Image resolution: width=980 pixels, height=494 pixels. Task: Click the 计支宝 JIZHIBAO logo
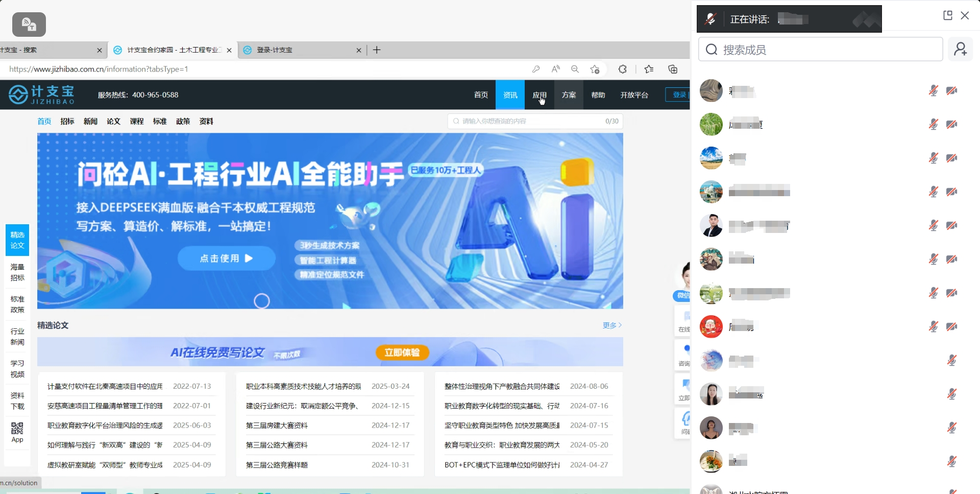click(x=42, y=95)
